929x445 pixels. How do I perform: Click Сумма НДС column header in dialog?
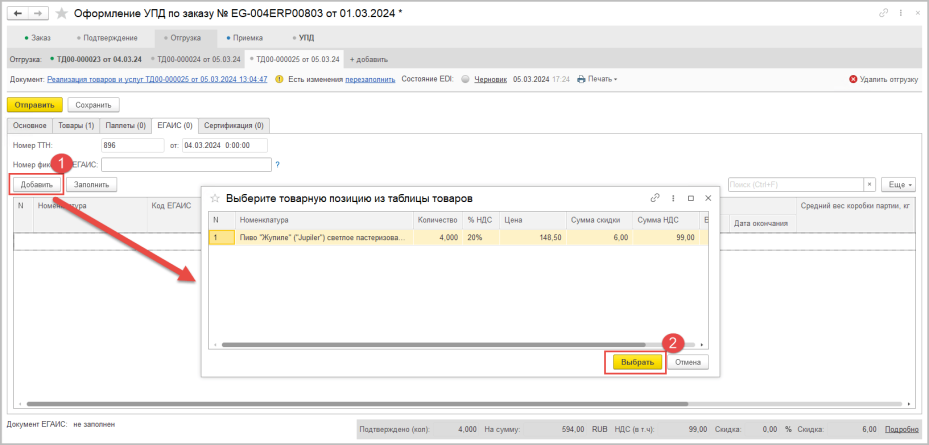click(x=665, y=220)
